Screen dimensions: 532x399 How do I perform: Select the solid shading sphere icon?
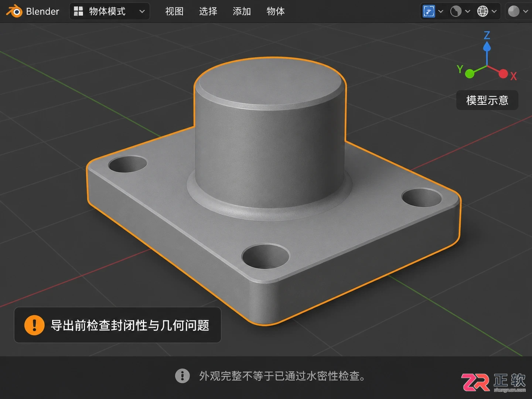click(x=514, y=11)
